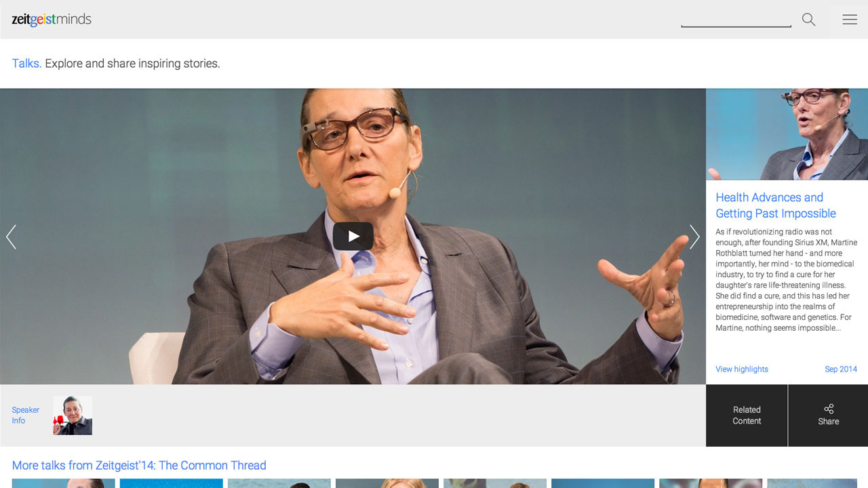868x488 pixels.
Task: Open 'Health Advances and Getting Past Impossible' title
Action: pyautogui.click(x=776, y=205)
